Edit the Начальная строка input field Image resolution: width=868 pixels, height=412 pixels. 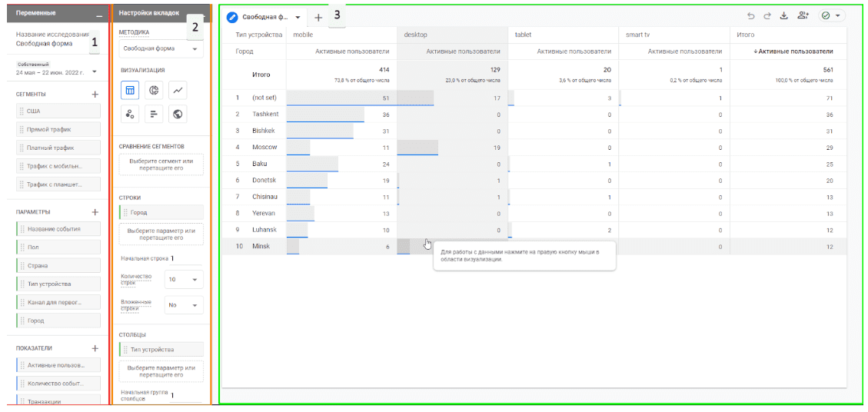point(186,258)
